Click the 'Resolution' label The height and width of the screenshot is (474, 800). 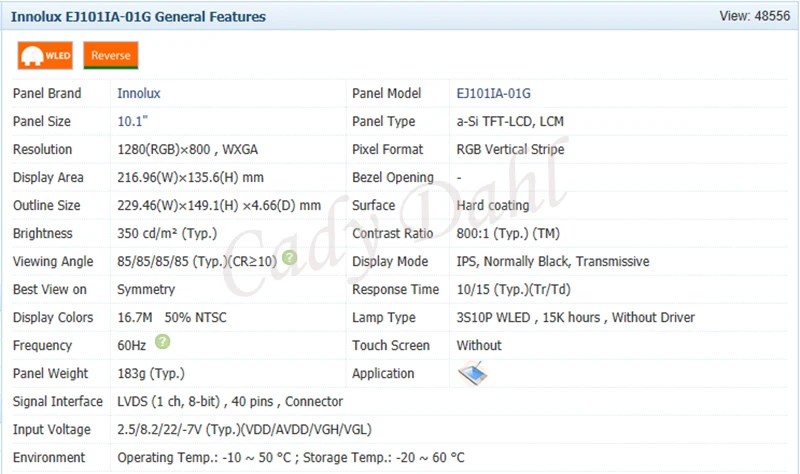click(x=42, y=149)
